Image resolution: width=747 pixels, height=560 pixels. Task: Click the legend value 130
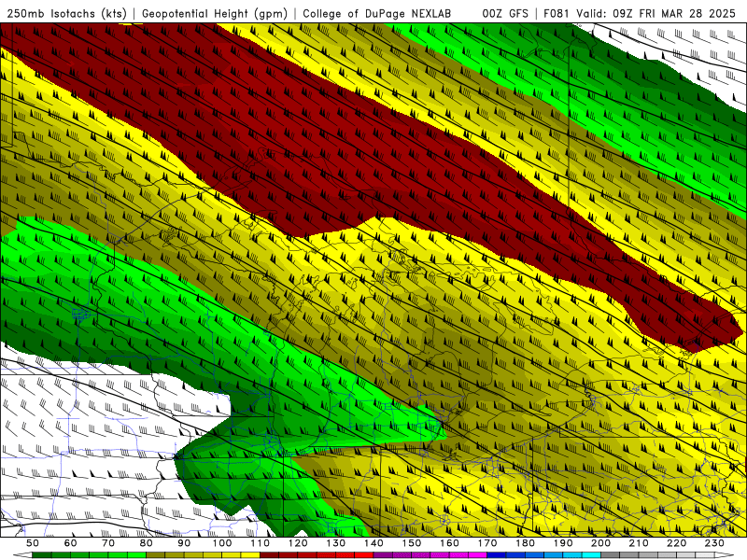tap(336, 543)
